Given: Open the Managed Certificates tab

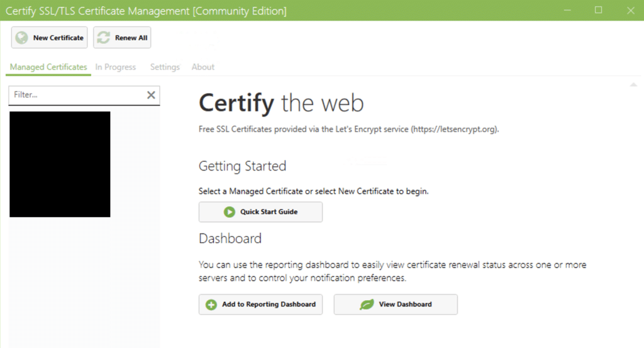Looking at the screenshot, I should pyautogui.click(x=48, y=67).
